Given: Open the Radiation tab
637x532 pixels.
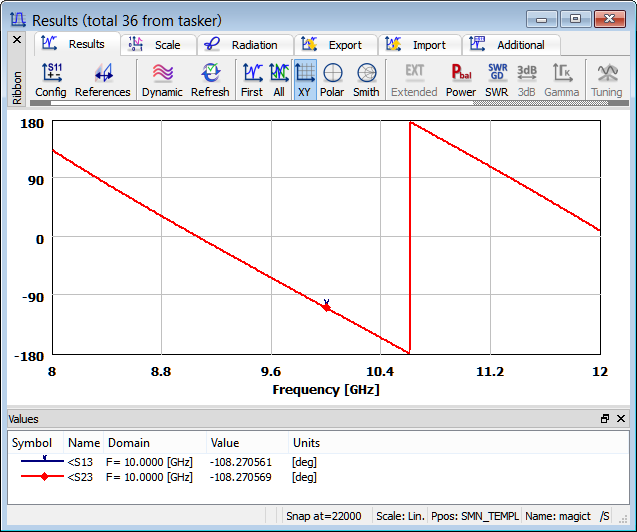Looking at the screenshot, I should click(245, 45).
